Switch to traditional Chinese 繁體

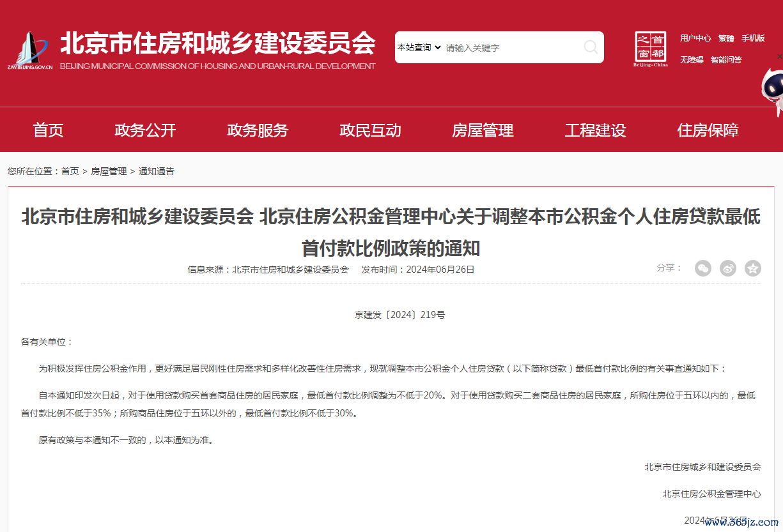click(x=726, y=38)
